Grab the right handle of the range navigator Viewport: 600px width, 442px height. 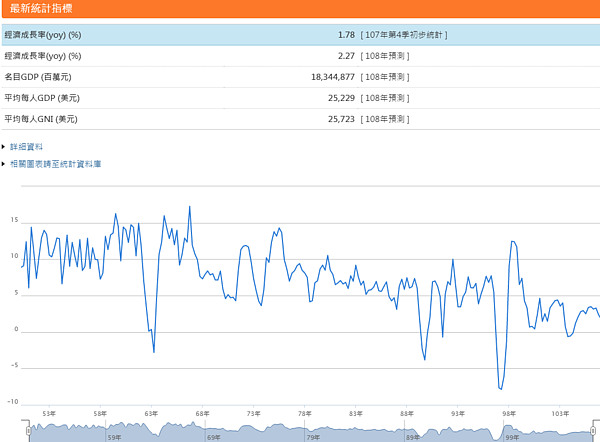pos(596,430)
